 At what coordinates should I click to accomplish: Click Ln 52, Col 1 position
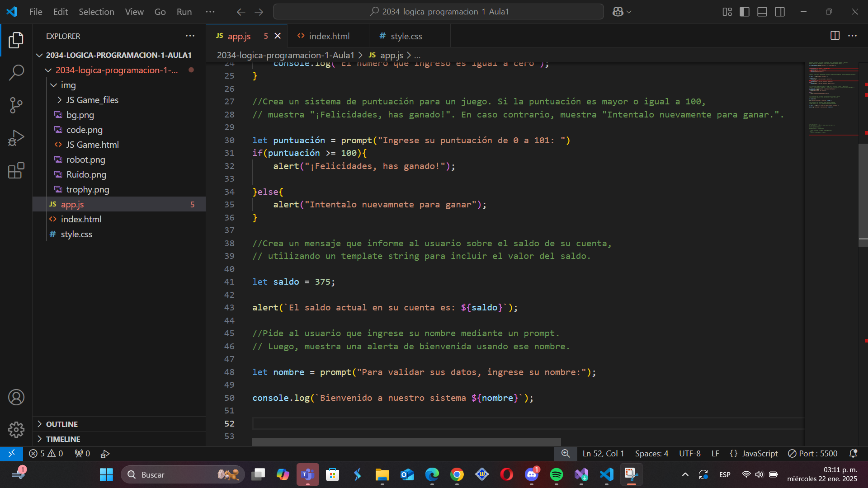(603, 453)
